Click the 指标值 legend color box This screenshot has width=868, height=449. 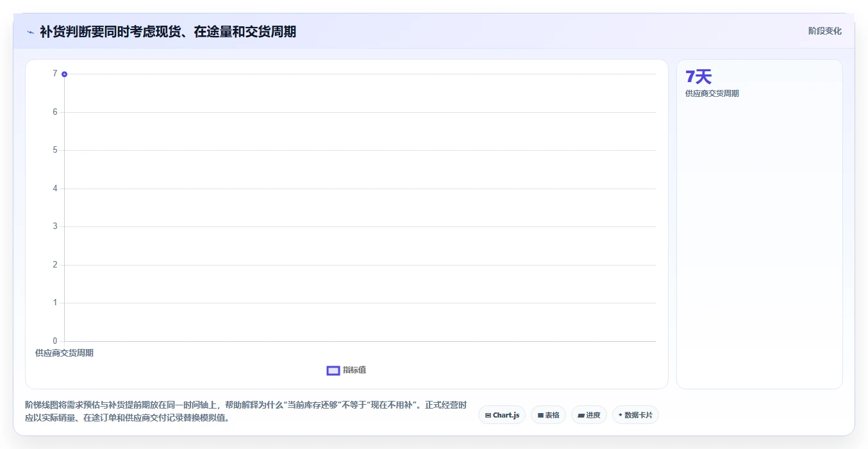333,370
